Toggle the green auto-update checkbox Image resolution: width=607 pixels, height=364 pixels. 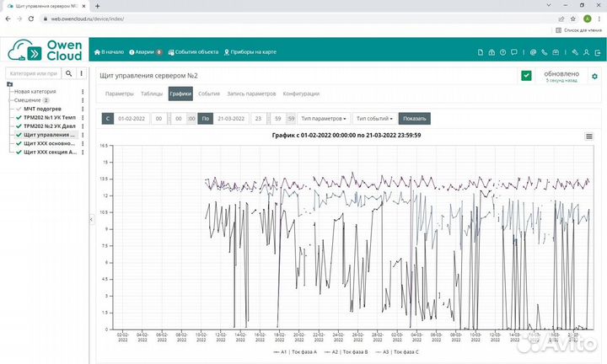point(526,76)
